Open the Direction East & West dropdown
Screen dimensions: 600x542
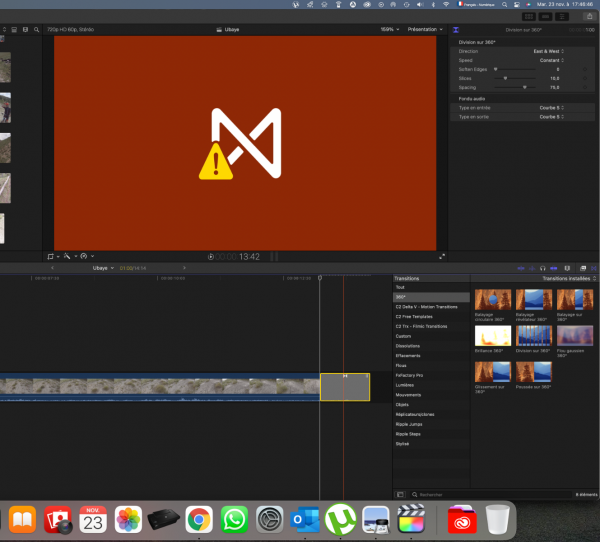549,50
